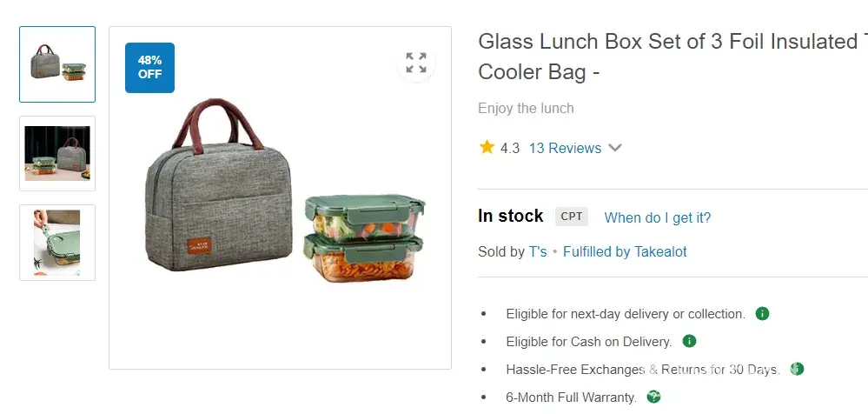This screenshot has width=868, height=414.
Task: Show info for Hassle-Free Exchanges & Returns
Action: pyautogui.click(x=797, y=369)
